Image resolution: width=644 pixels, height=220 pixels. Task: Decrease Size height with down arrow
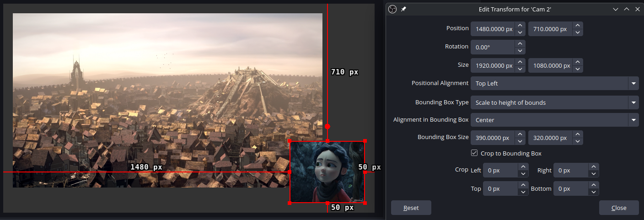click(x=578, y=69)
